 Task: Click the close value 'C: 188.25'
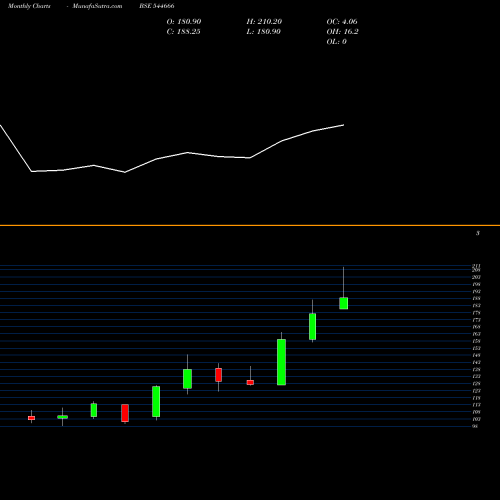coord(183,32)
